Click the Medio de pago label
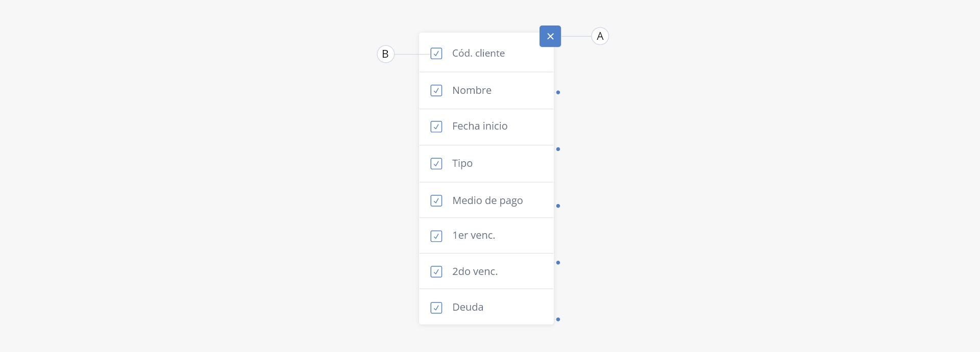Viewport: 980px width, 352px height. (x=487, y=200)
